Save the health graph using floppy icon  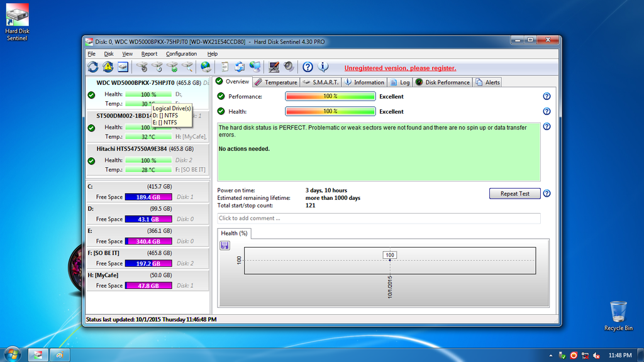coord(225,245)
